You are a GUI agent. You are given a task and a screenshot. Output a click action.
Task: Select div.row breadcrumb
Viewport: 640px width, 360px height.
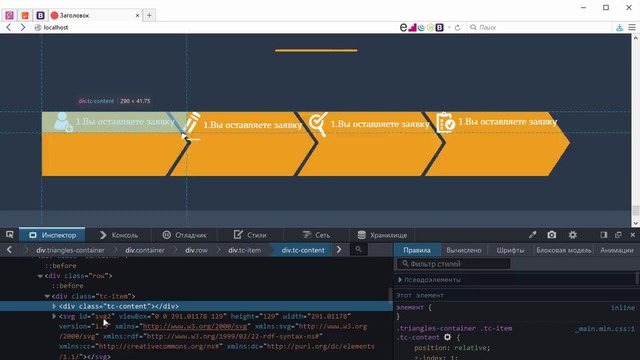(x=196, y=250)
